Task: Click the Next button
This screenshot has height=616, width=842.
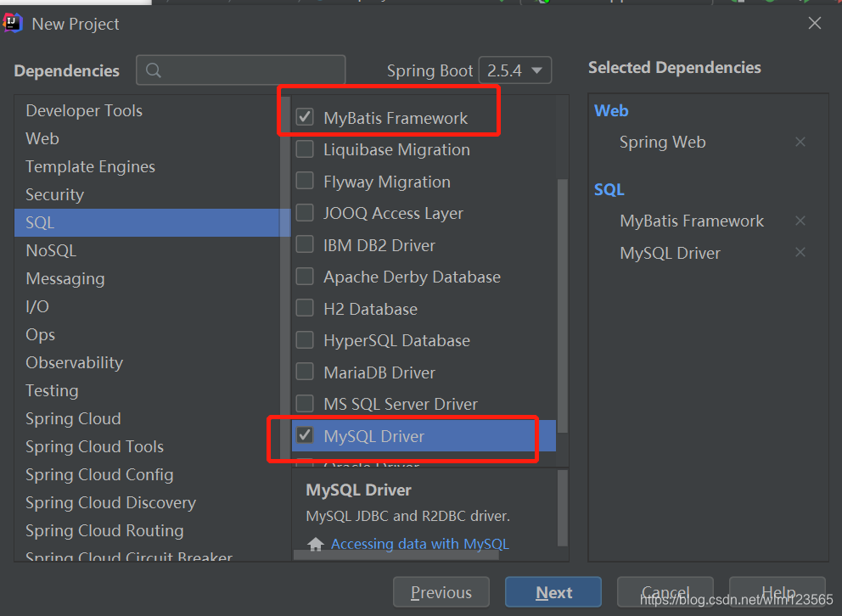Action: point(553,592)
